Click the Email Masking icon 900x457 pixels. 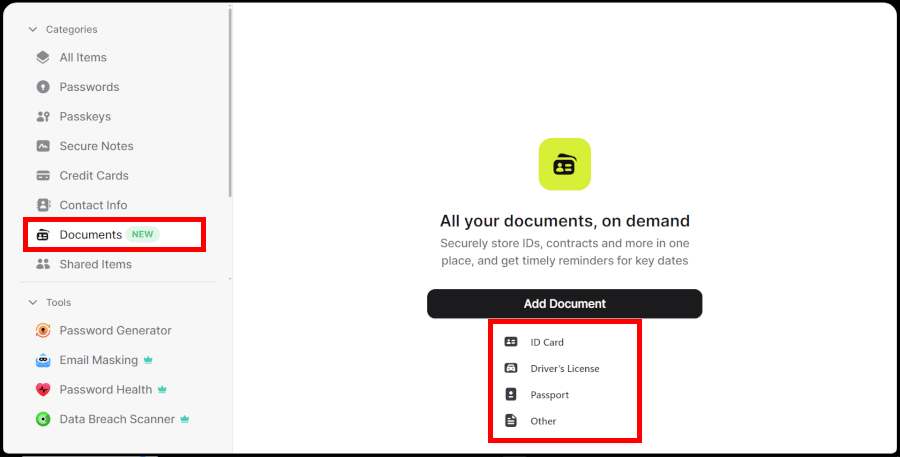(x=43, y=360)
